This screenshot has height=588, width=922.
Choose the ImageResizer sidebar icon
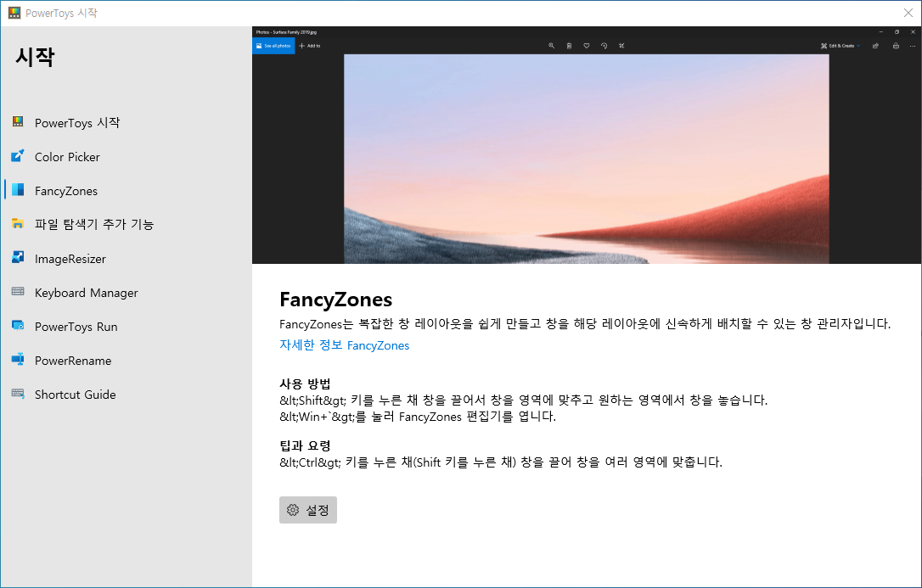[18, 257]
